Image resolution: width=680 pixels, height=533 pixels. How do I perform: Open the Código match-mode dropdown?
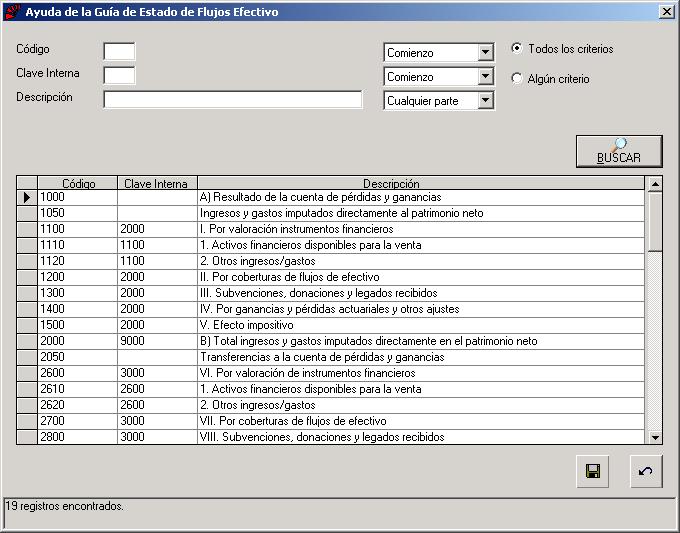pos(485,53)
